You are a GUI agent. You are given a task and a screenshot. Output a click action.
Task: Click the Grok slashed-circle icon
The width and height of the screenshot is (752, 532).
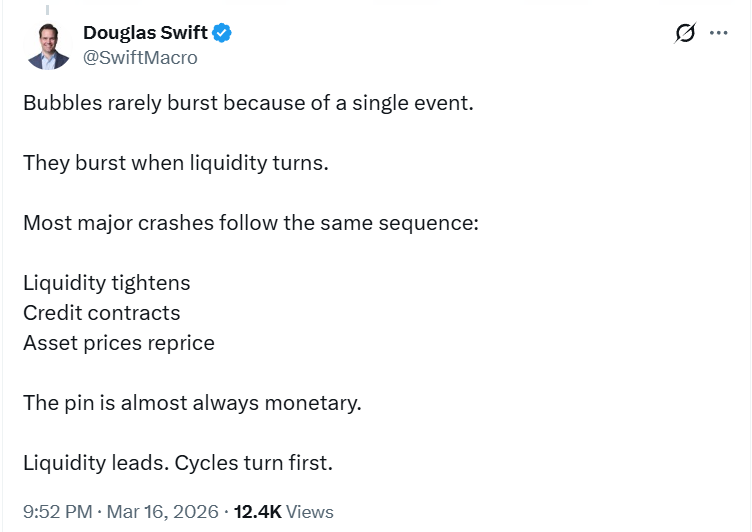pos(685,33)
